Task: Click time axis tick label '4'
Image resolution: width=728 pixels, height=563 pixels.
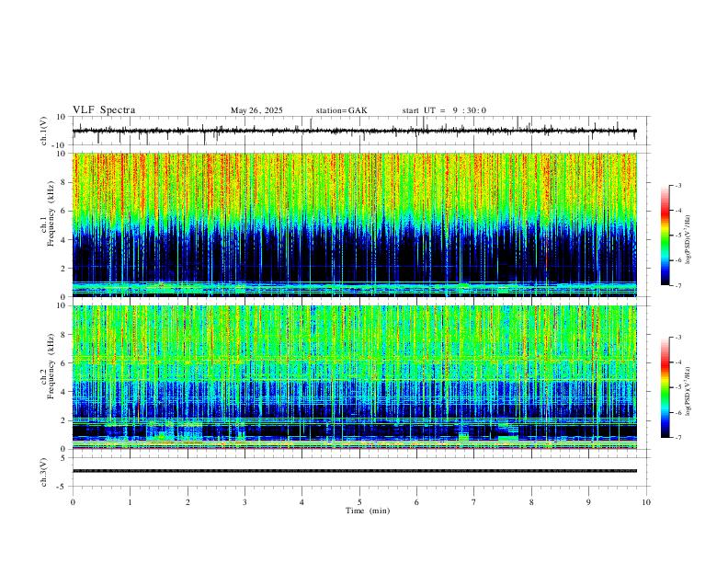Action: coord(302,502)
